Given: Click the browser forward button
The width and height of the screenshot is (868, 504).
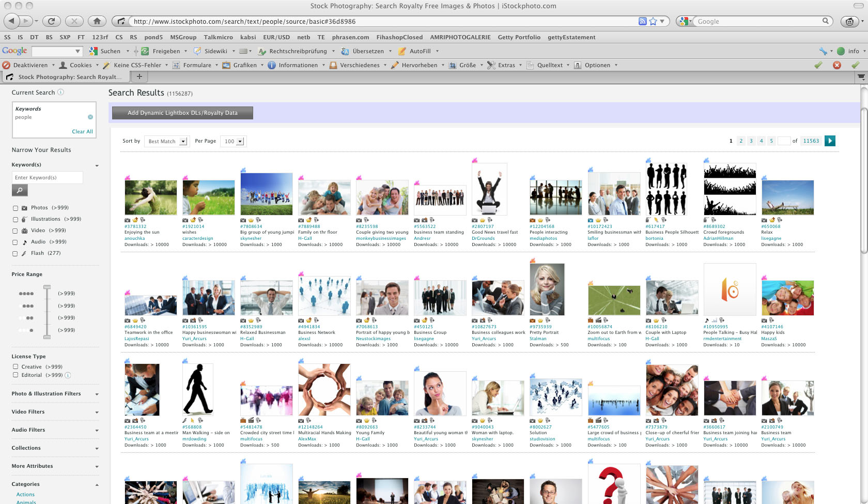Looking at the screenshot, I should tap(26, 21).
